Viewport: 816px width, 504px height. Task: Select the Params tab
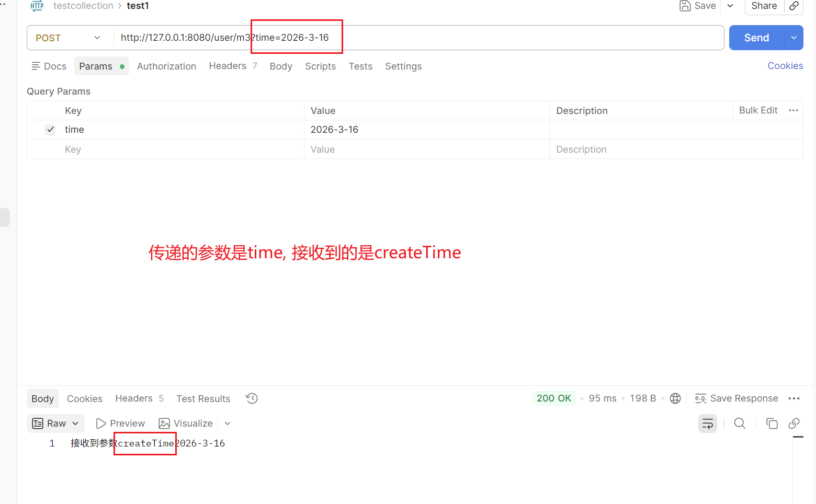pos(101,66)
